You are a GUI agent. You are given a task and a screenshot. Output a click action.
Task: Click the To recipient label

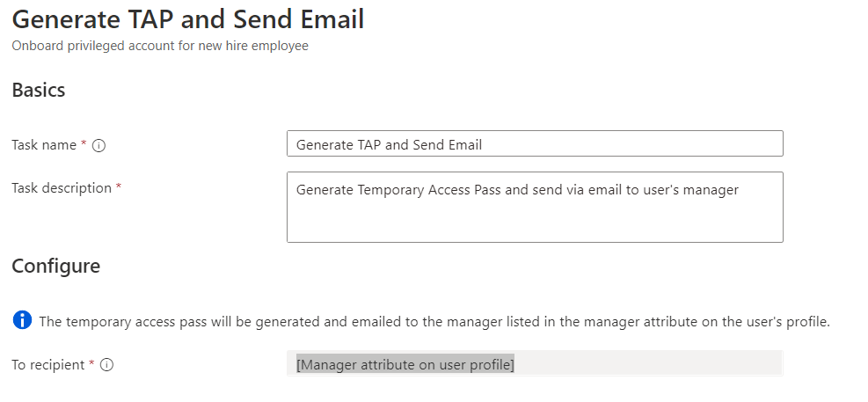pyautogui.click(x=48, y=365)
